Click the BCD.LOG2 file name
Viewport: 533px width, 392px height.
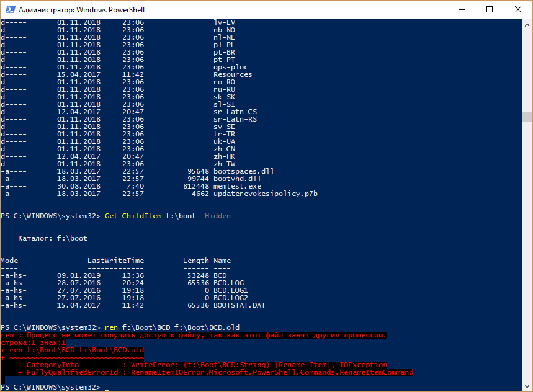coord(231,298)
